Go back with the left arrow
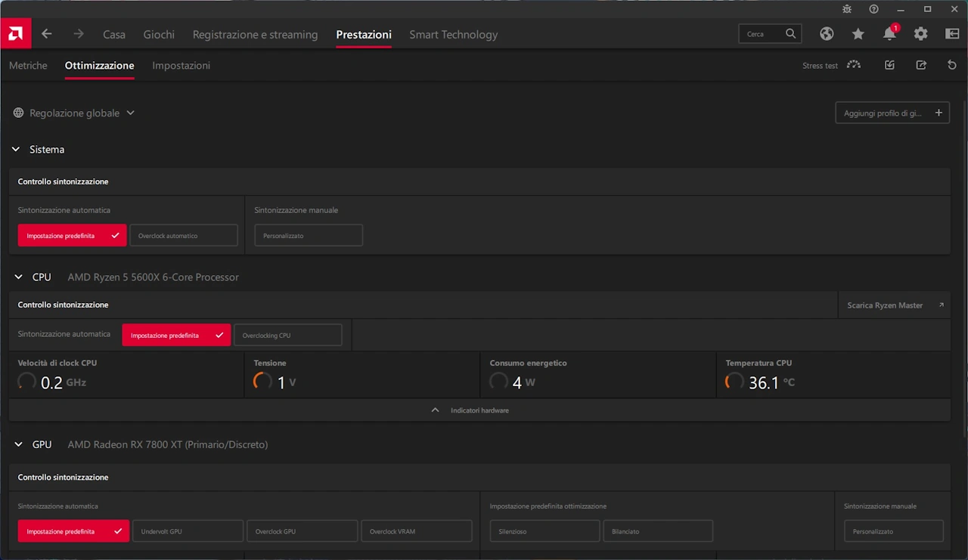Viewport: 968px width, 560px height. tap(47, 34)
